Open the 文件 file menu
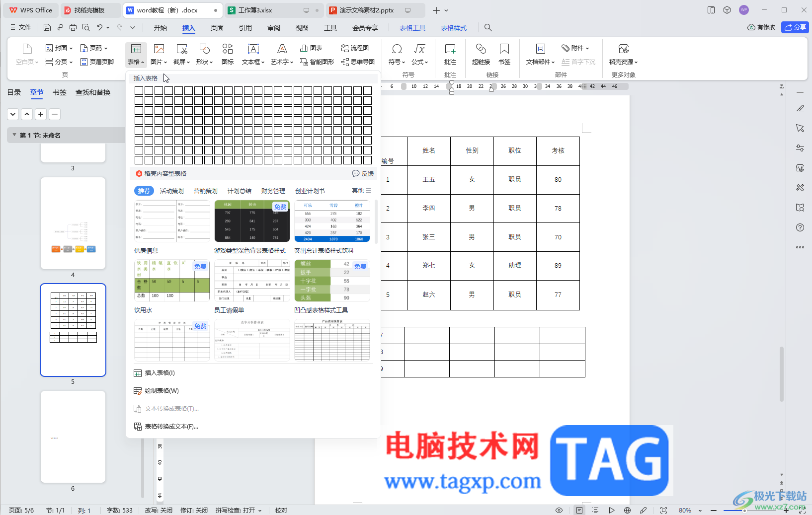Screen dimensions: 812x515 coord(20,27)
